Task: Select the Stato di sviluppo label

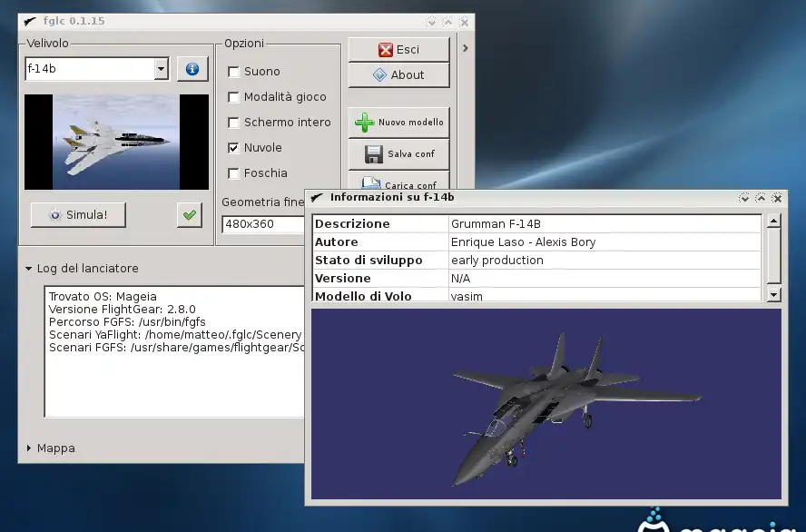Action: [x=369, y=260]
